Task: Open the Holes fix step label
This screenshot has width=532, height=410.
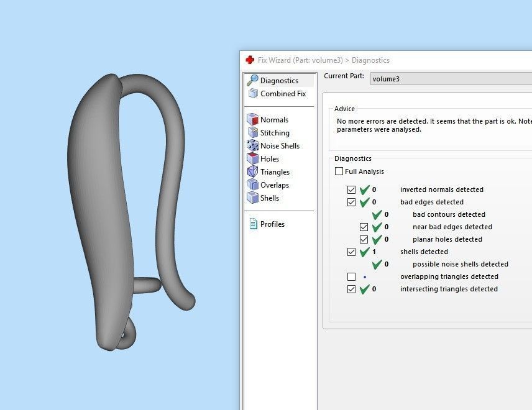Action: point(270,158)
